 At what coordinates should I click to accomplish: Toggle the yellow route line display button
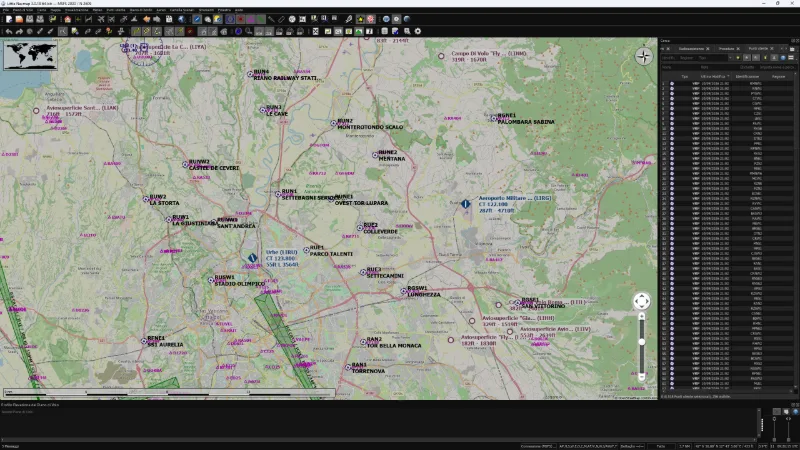point(136,32)
